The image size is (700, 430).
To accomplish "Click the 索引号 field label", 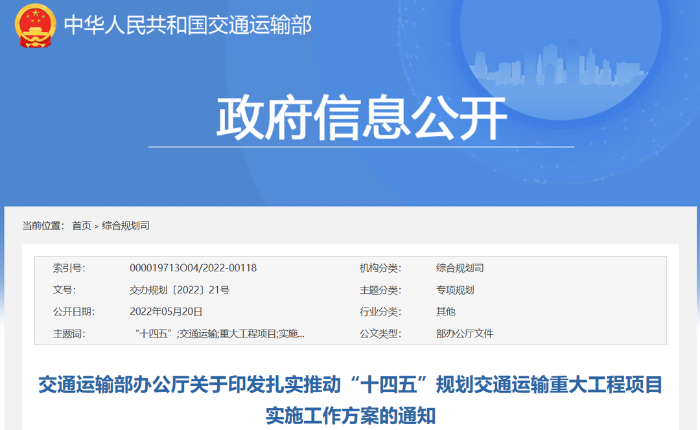I will [68, 268].
